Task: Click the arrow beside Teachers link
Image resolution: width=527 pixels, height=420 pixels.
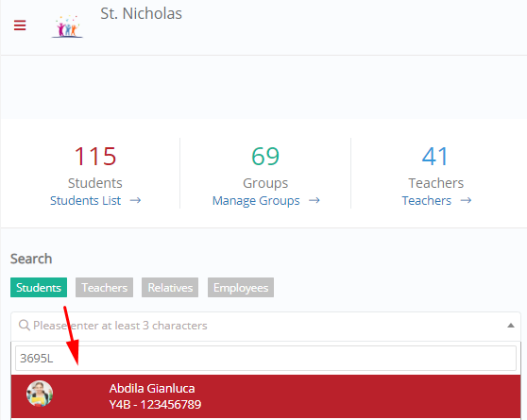Action: pyautogui.click(x=466, y=201)
